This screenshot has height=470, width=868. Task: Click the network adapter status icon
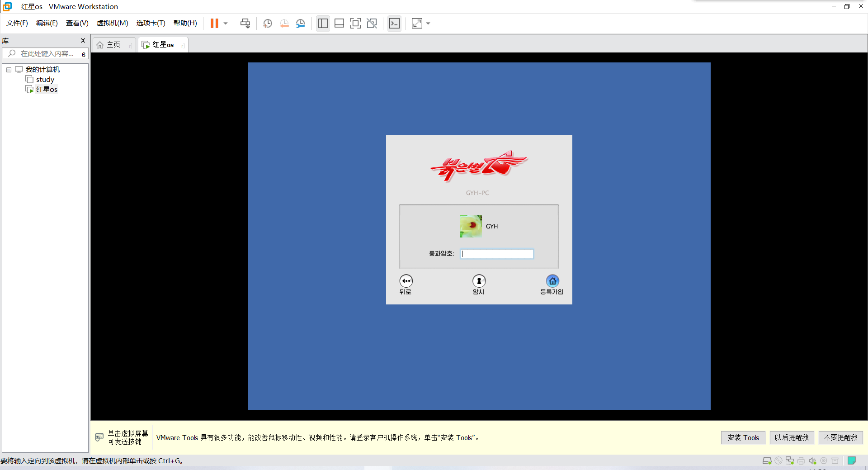pyautogui.click(x=790, y=461)
